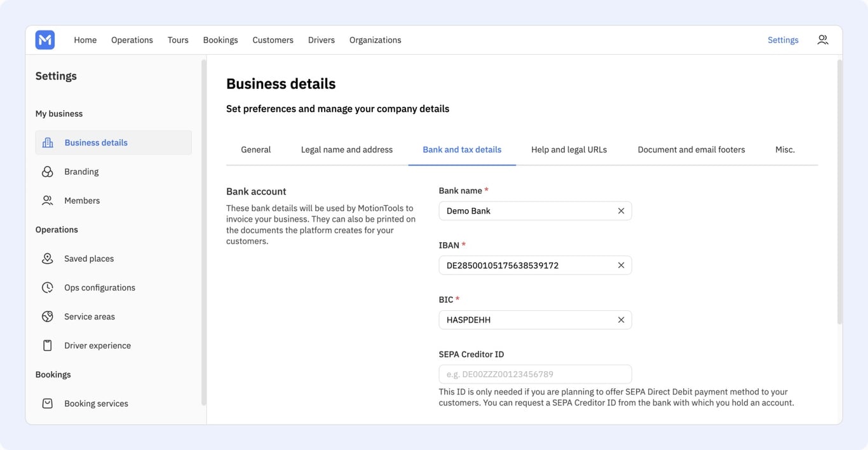Open Customers in the navigation bar
The height and width of the screenshot is (450, 868).
[x=273, y=40]
